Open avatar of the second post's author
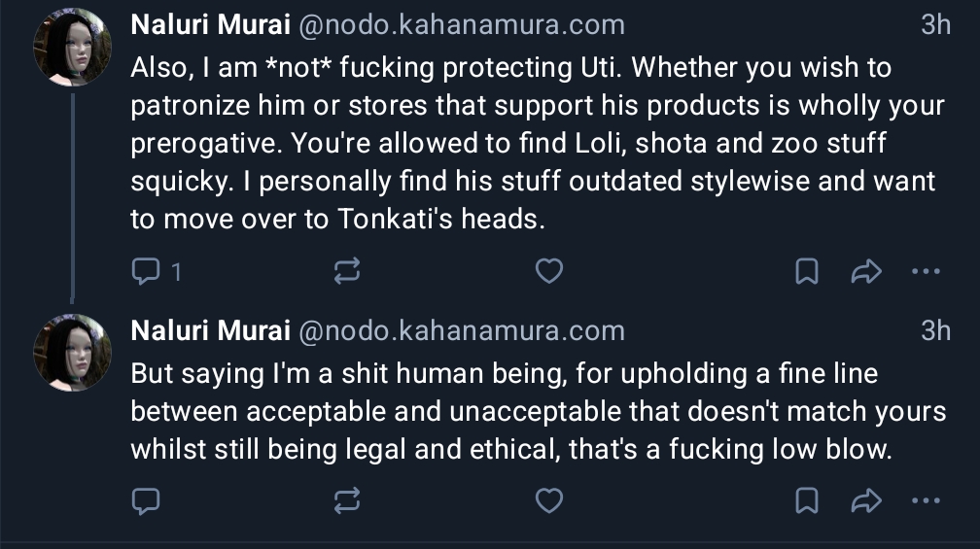The height and width of the screenshot is (549, 980). pos(73,352)
